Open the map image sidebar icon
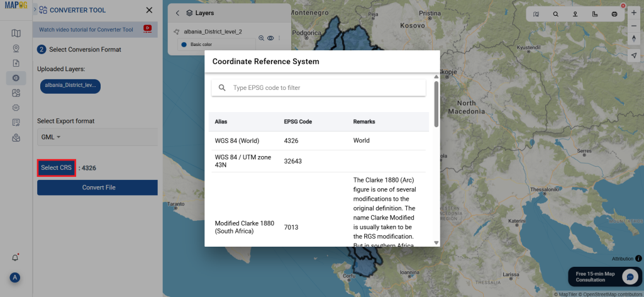The height and width of the screenshot is (297, 644). click(16, 93)
